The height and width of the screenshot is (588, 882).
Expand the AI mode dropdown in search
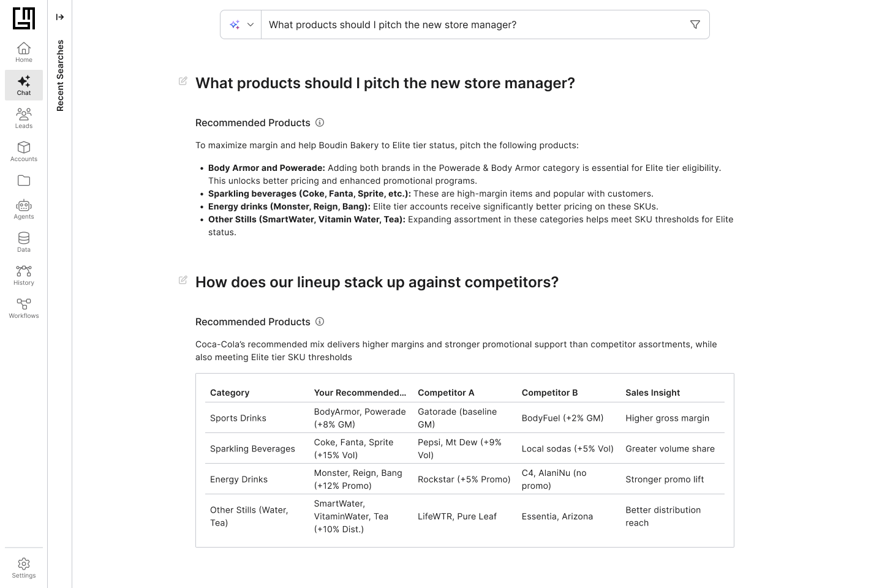point(241,24)
